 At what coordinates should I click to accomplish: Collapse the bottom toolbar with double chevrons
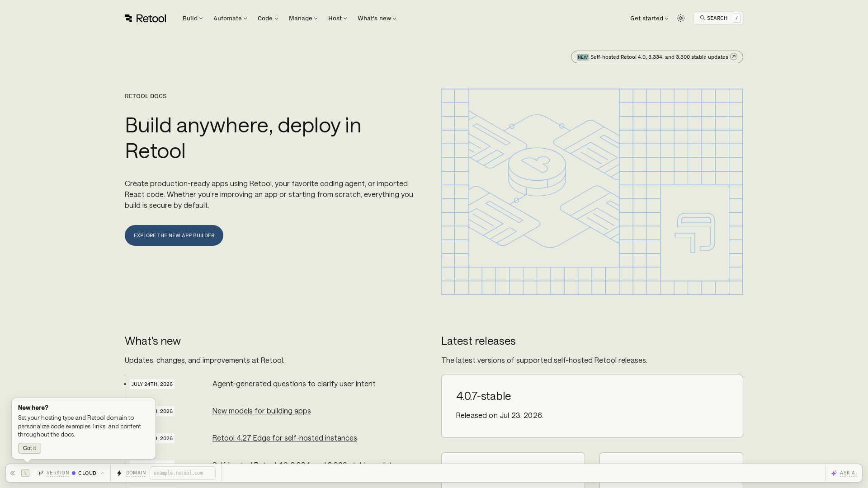pos(13,473)
